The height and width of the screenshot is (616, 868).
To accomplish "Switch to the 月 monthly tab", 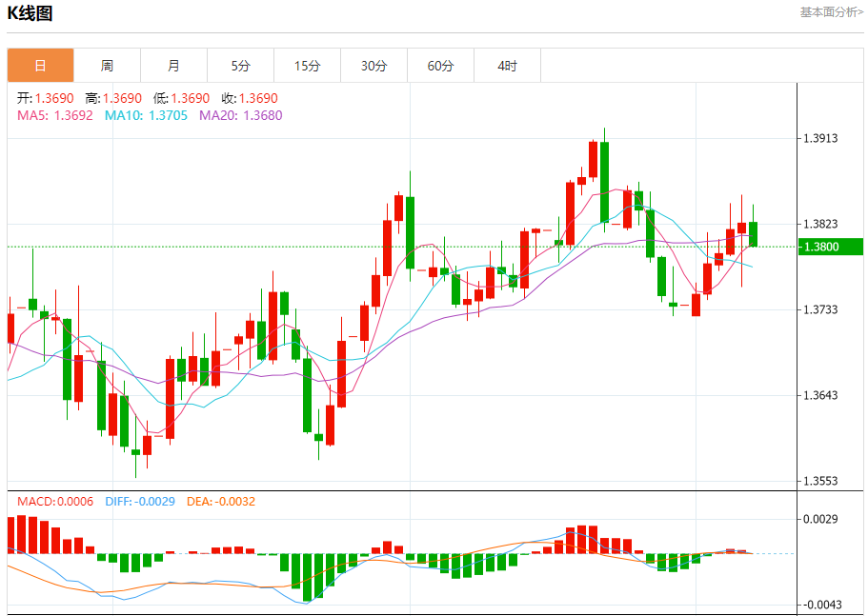I will (173, 66).
